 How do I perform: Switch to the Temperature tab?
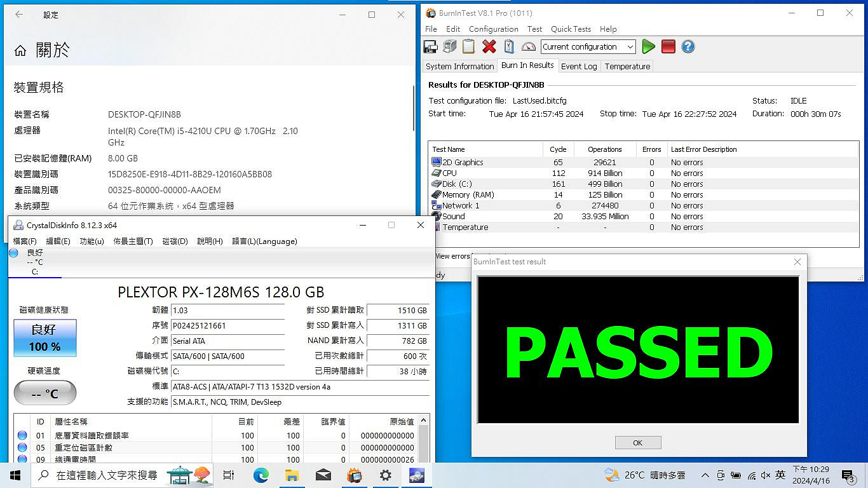(x=627, y=66)
